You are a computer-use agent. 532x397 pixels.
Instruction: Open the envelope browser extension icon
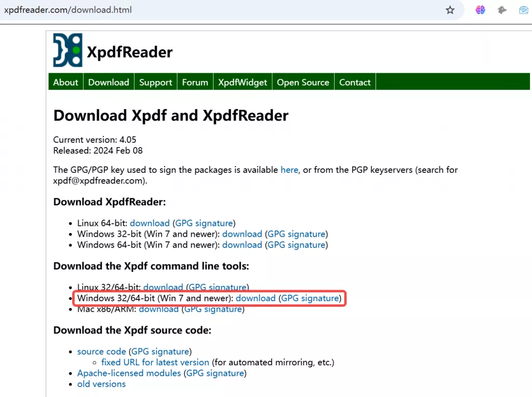pyautogui.click(x=523, y=9)
